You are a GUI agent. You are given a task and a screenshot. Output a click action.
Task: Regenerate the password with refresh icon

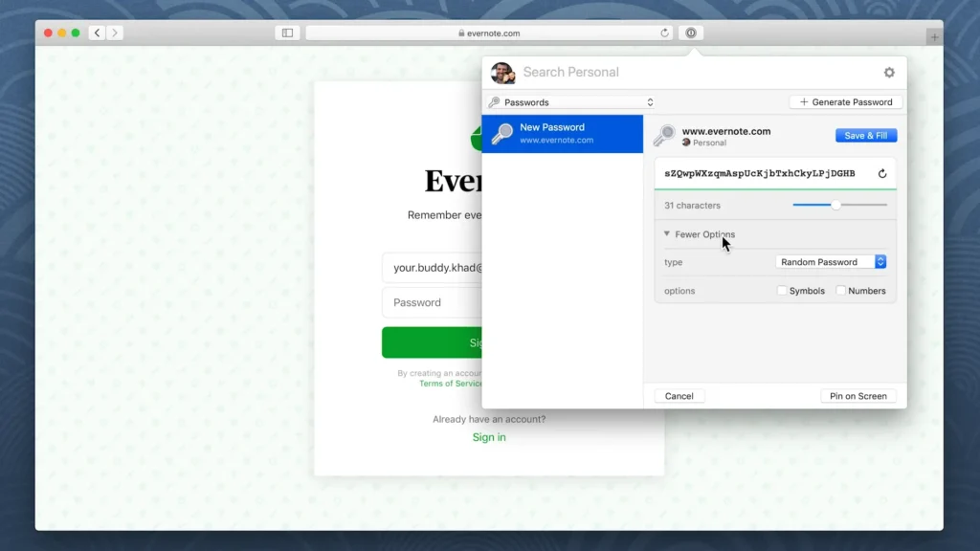click(x=881, y=174)
